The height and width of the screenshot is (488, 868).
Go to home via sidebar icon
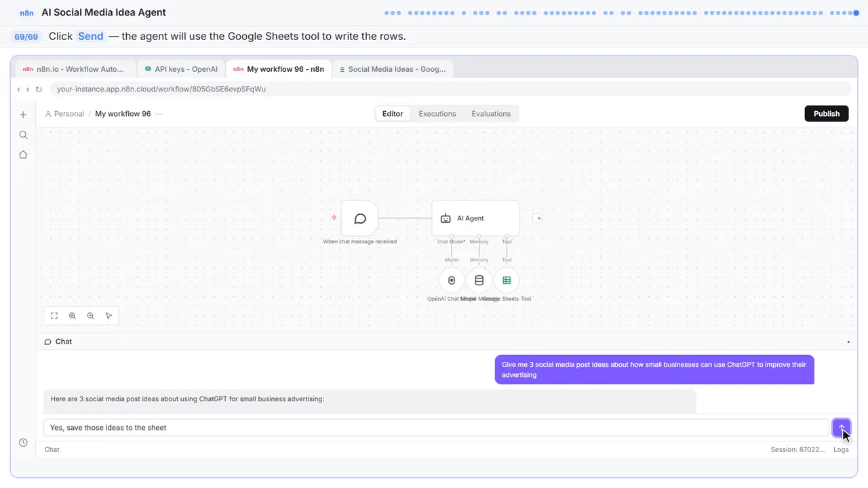pos(23,155)
